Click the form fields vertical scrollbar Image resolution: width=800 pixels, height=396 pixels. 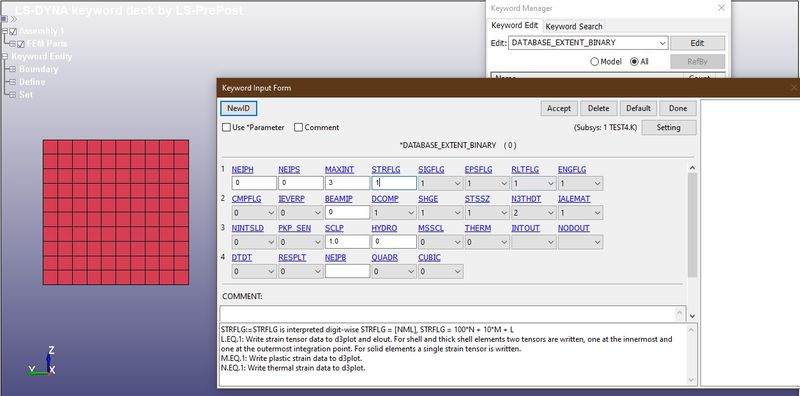(x=692, y=225)
